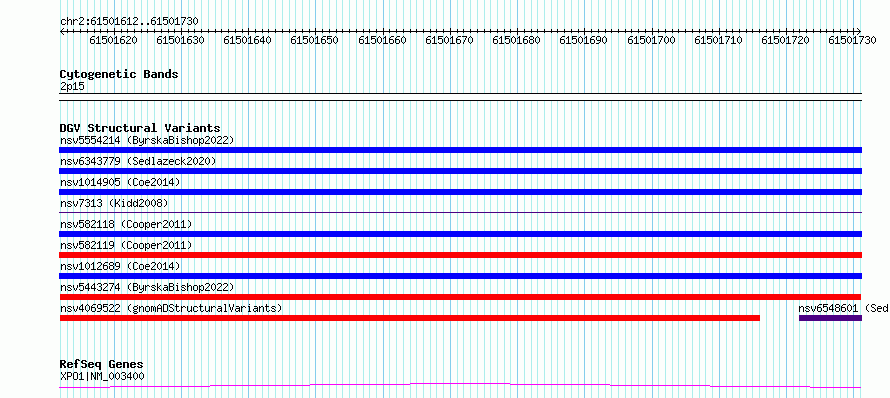Click ruler position 61501650
The image size is (890, 398).
314,40
